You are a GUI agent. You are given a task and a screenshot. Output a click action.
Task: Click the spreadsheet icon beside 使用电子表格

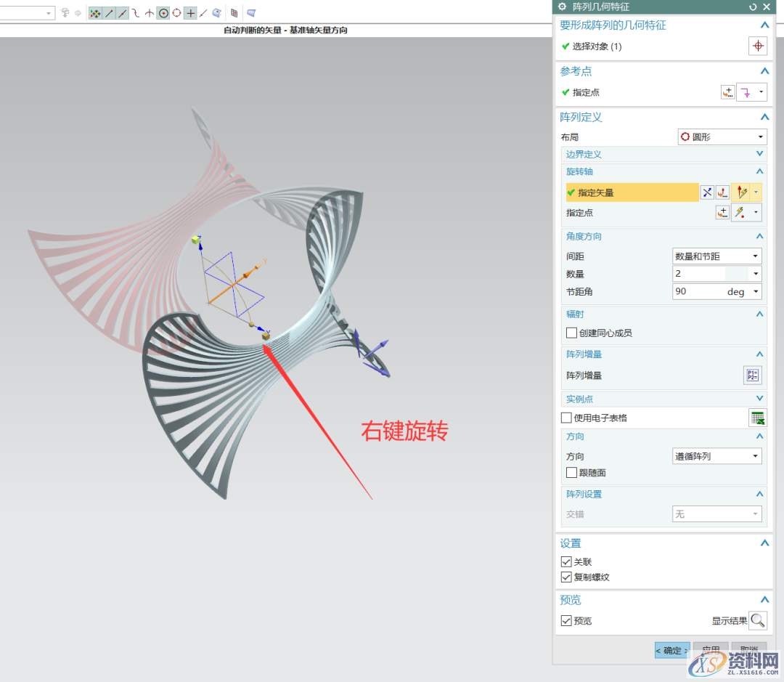pos(757,418)
